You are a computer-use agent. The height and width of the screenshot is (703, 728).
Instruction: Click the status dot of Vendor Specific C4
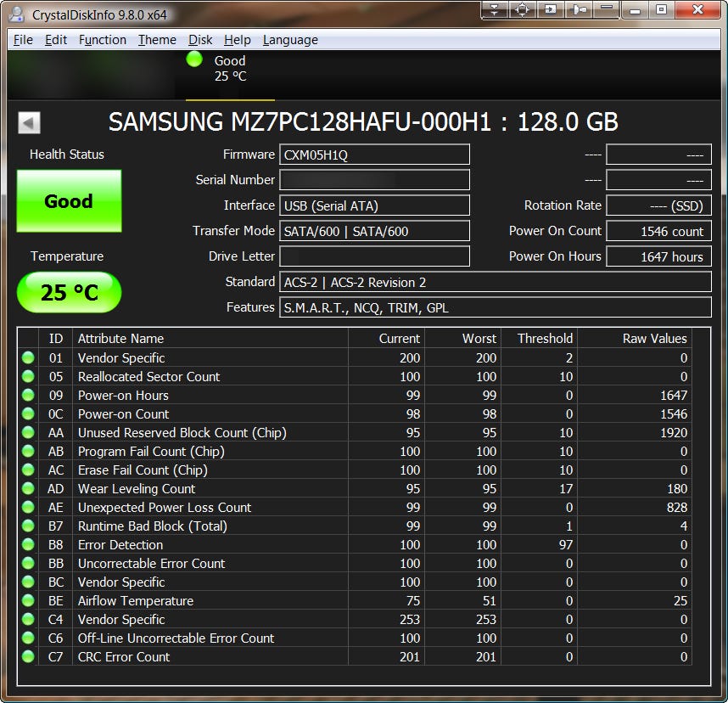click(28, 619)
